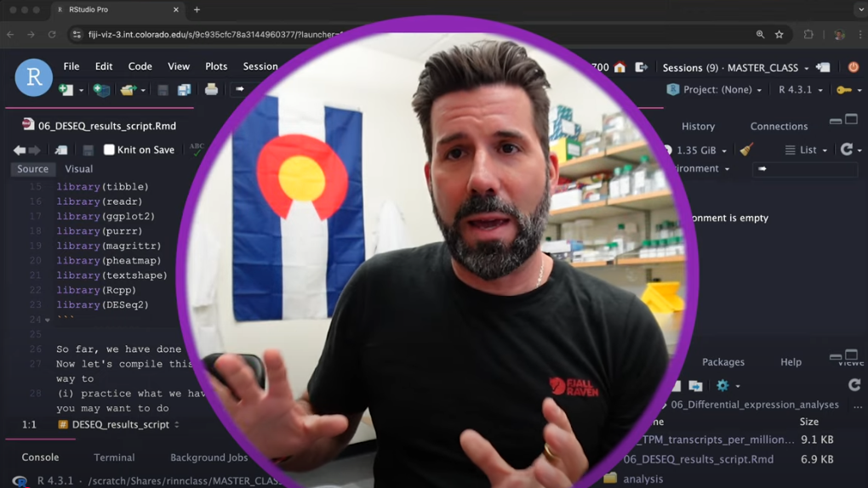The image size is (868, 488).
Task: Open the new file type dropdown arrow
Action: point(81,90)
